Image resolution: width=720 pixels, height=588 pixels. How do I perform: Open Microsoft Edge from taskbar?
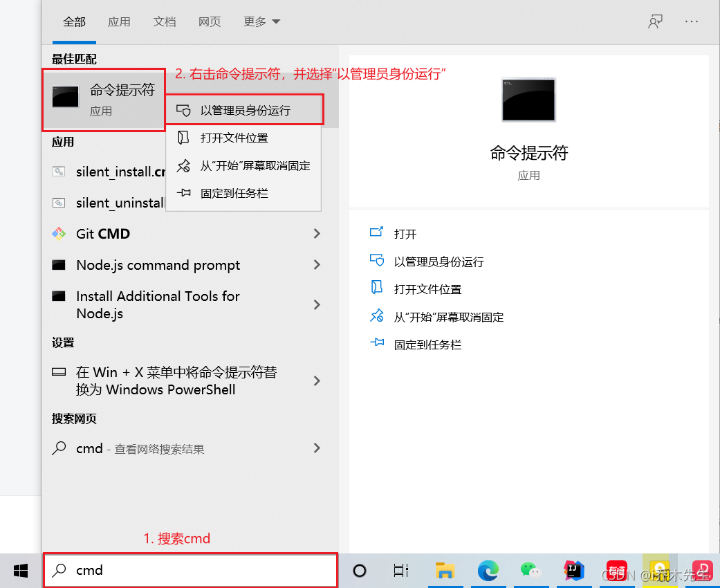[x=488, y=571]
